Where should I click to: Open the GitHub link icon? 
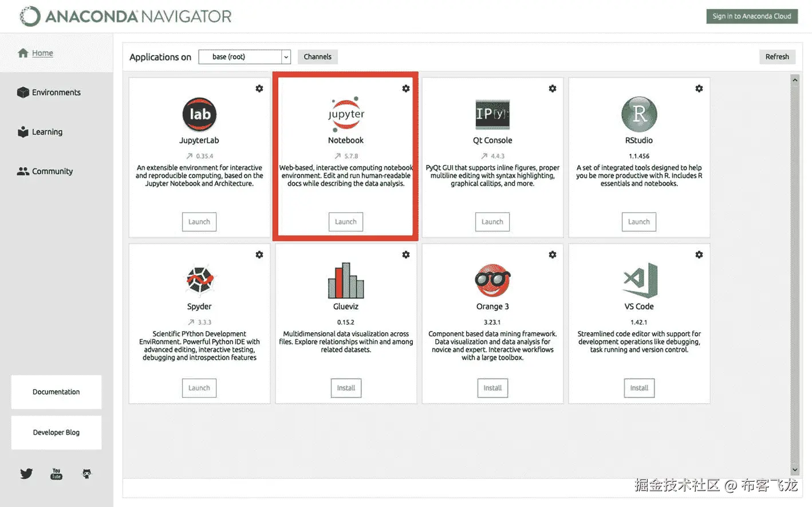click(x=86, y=474)
